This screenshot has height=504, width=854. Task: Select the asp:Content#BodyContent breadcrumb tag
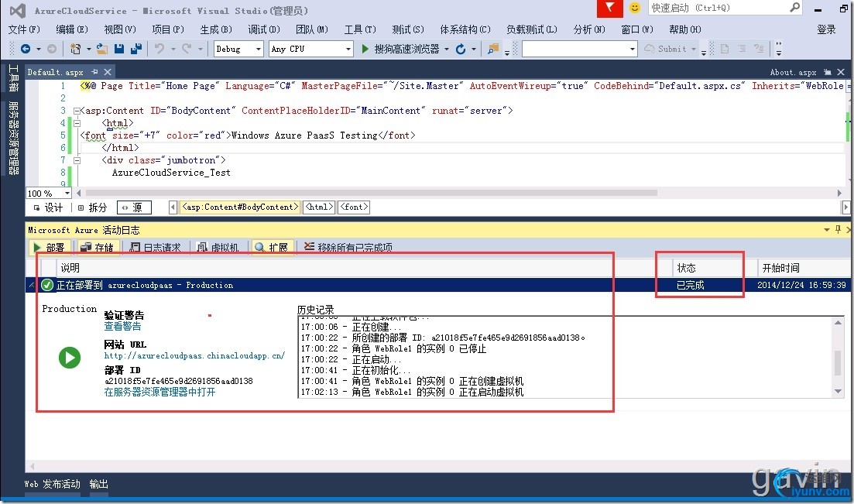tap(240, 207)
